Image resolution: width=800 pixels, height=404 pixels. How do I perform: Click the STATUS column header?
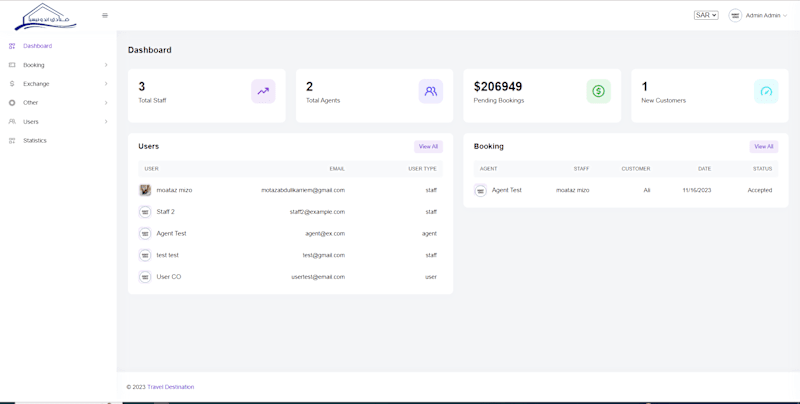pos(762,169)
